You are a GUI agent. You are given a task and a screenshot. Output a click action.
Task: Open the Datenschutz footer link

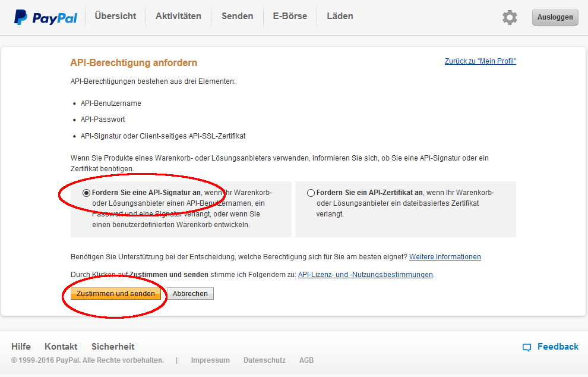pyautogui.click(x=264, y=360)
